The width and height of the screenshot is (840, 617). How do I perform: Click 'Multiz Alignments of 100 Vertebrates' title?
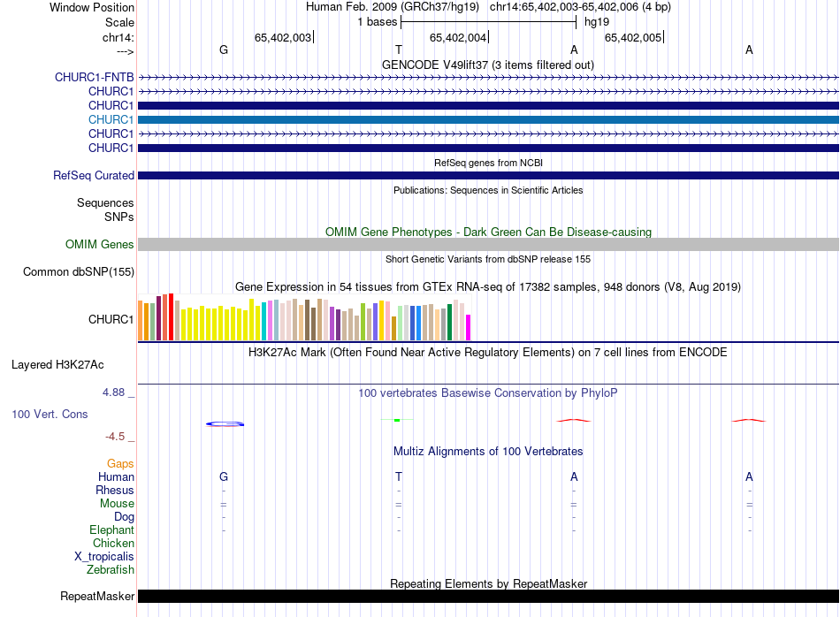tap(488, 451)
